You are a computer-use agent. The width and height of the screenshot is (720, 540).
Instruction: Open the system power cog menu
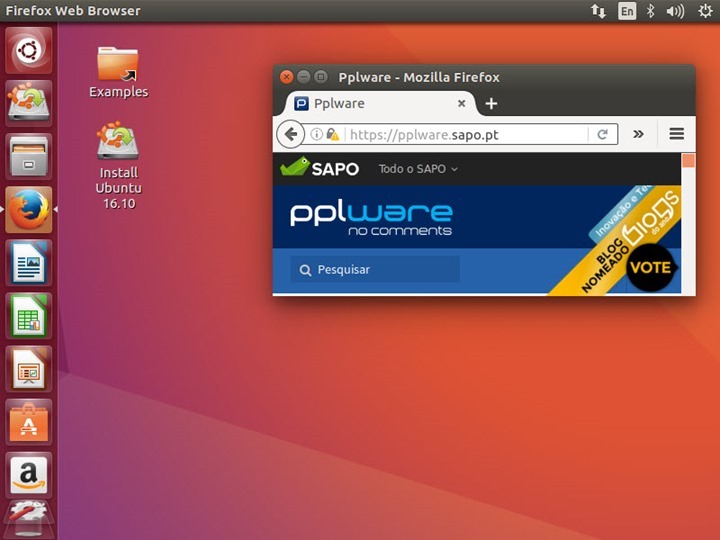pos(704,11)
